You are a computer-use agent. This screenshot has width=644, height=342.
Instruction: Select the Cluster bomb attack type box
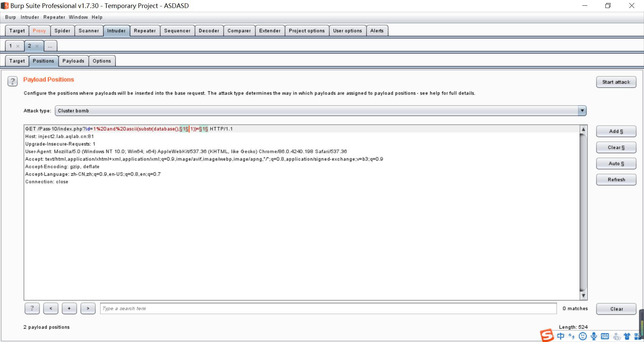pos(321,111)
